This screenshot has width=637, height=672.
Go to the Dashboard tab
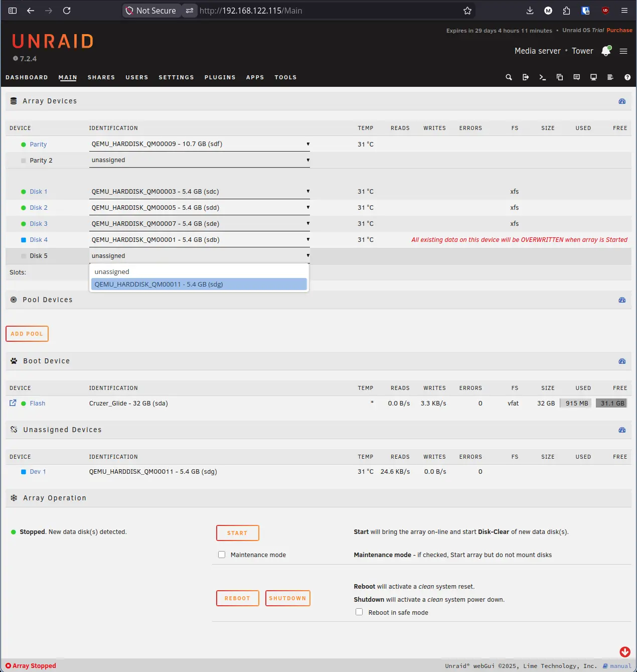coord(27,77)
